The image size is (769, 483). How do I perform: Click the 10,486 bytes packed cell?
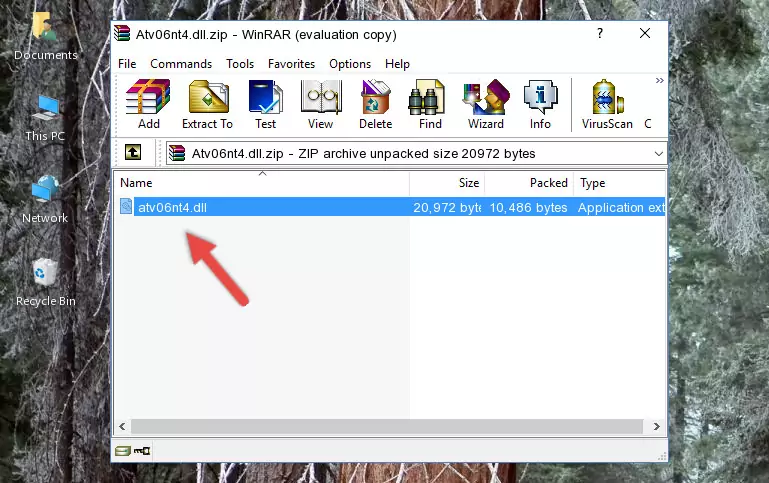529,207
